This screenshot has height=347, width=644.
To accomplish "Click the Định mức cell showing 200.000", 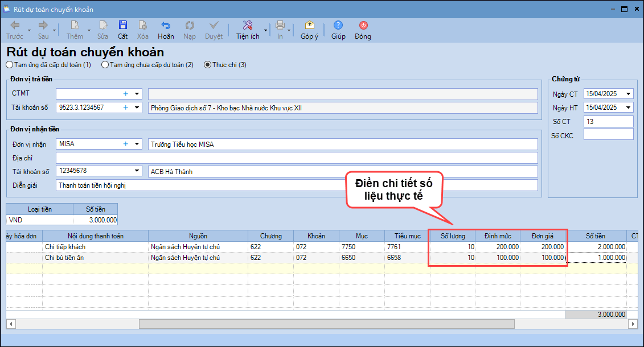I will pyautogui.click(x=498, y=247).
